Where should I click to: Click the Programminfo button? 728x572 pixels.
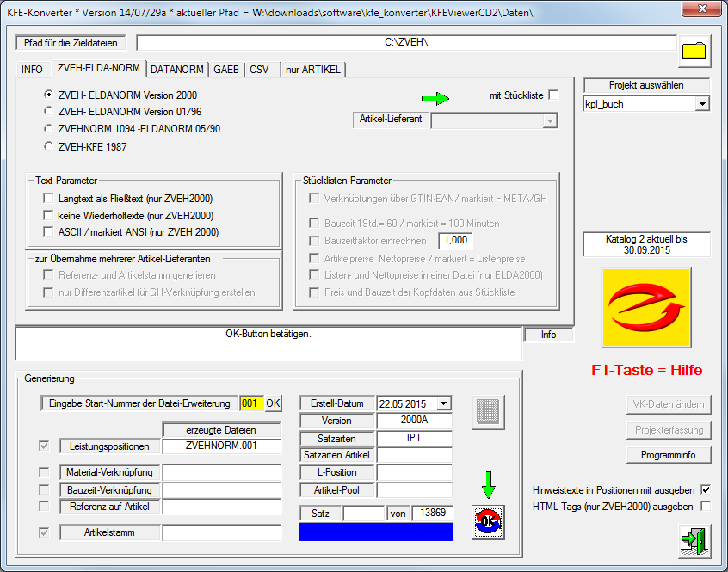(668, 455)
